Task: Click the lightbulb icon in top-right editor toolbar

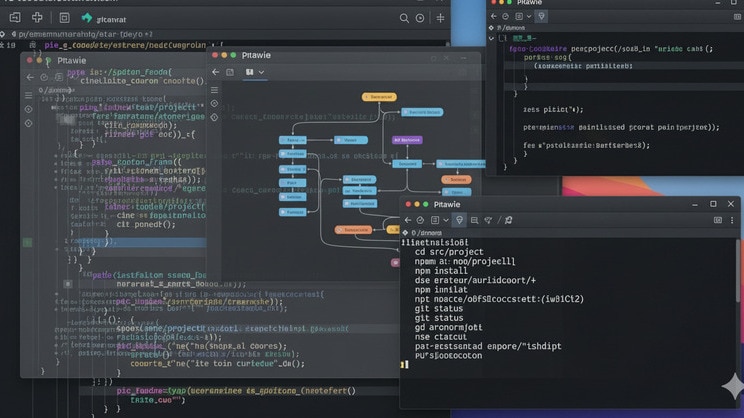Action: click(x=541, y=16)
